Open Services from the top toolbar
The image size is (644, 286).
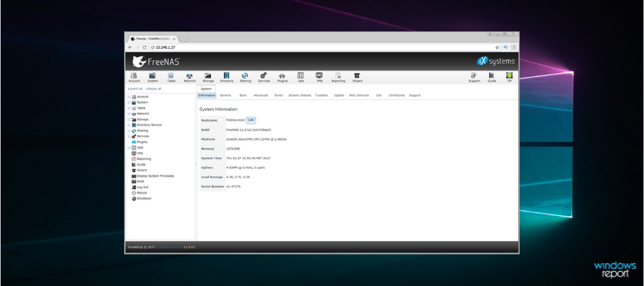(263, 77)
